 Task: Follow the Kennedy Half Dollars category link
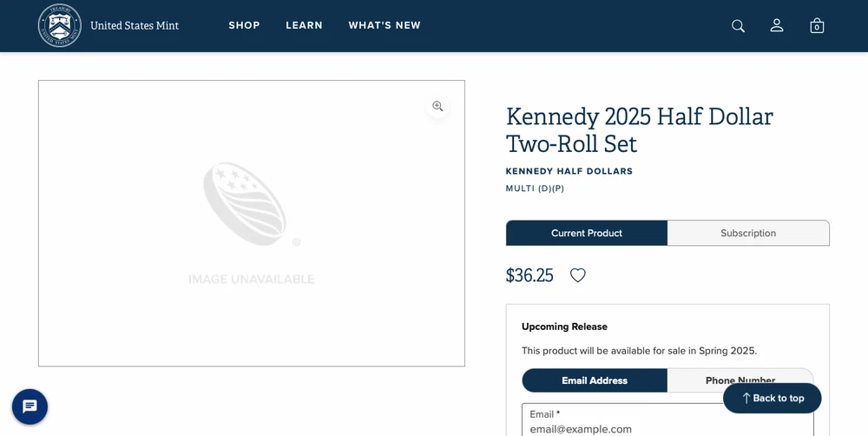tap(569, 171)
